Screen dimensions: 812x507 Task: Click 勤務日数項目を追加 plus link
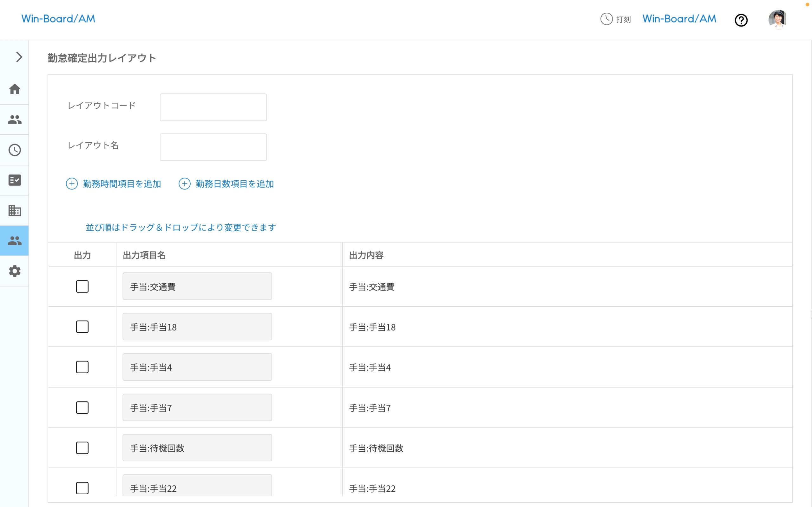pos(227,184)
